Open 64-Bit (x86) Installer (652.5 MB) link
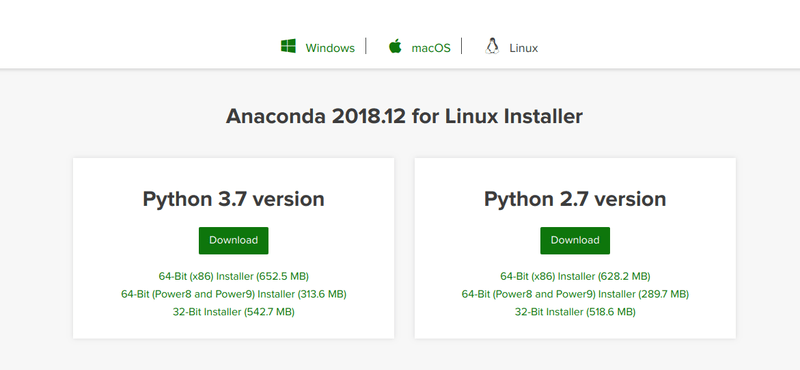The width and height of the screenshot is (800, 370). (234, 277)
